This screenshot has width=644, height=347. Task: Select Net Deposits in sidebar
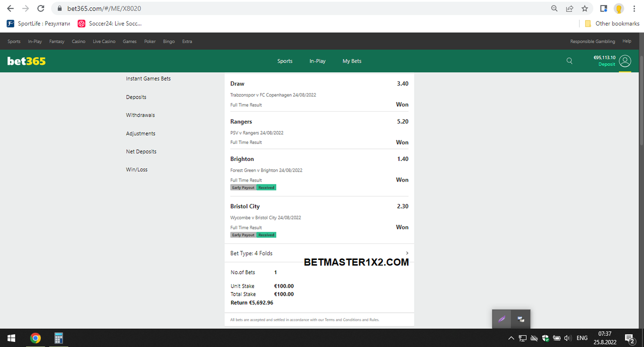[141, 151]
